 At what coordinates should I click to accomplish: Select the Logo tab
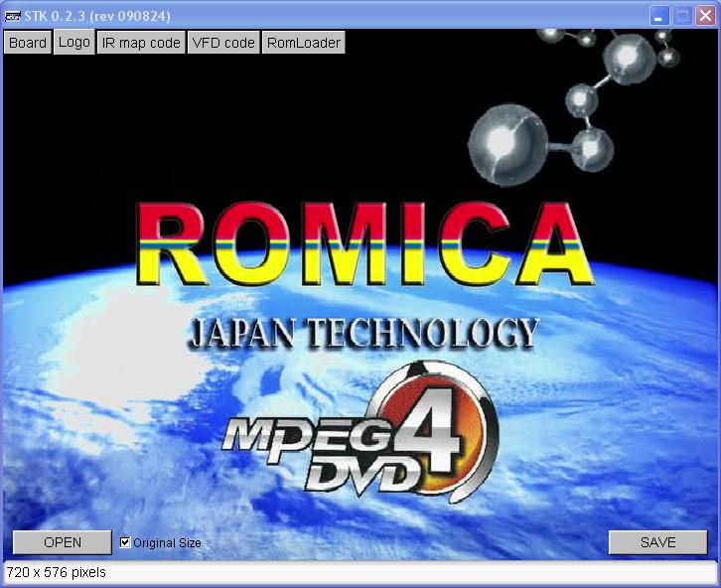[74, 43]
